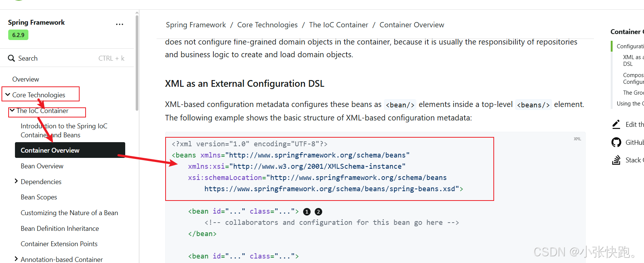The image size is (644, 263).
Task: Click the xml version declaration line in code
Action: 250,144
